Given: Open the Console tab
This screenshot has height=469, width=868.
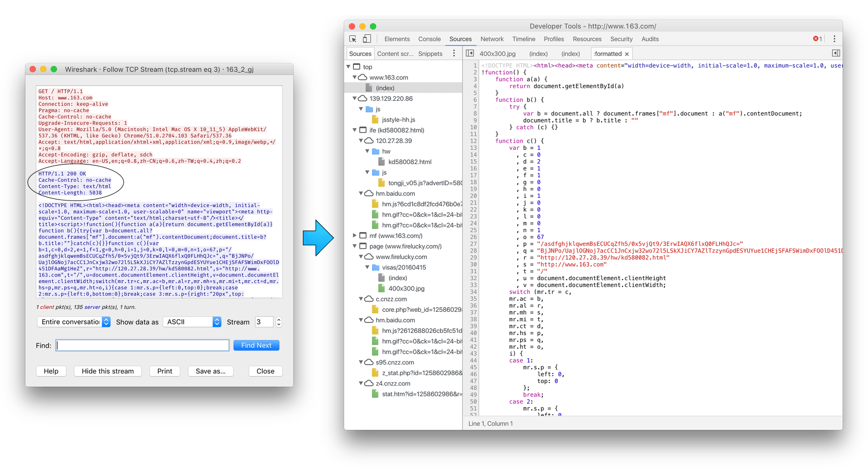Looking at the screenshot, I should (430, 39).
